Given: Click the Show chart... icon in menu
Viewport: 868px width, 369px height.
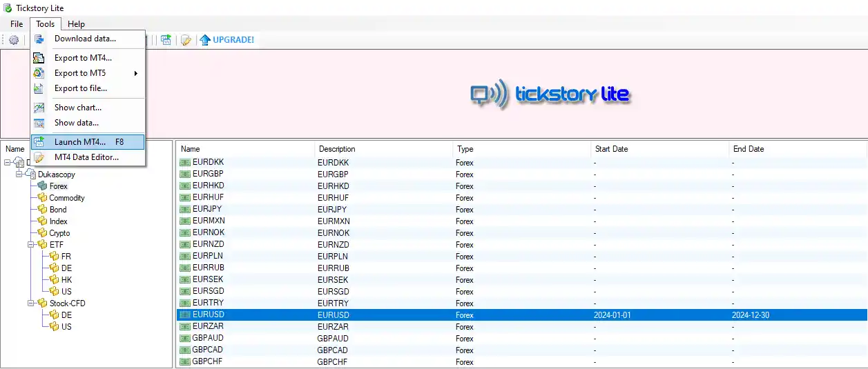Looking at the screenshot, I should click(x=39, y=108).
